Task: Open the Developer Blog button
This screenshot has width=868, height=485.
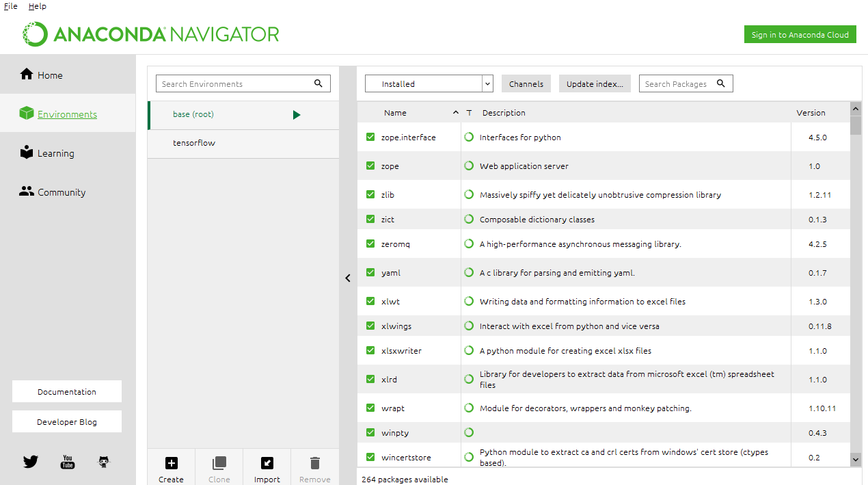Action: pos(67,421)
